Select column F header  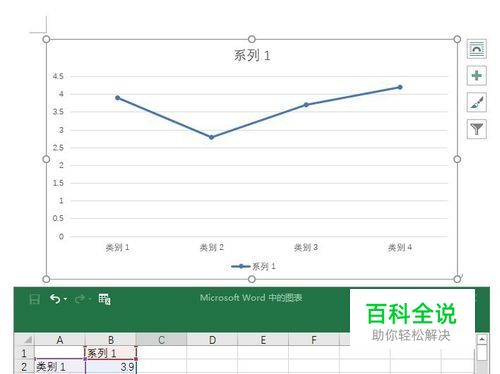click(314, 340)
